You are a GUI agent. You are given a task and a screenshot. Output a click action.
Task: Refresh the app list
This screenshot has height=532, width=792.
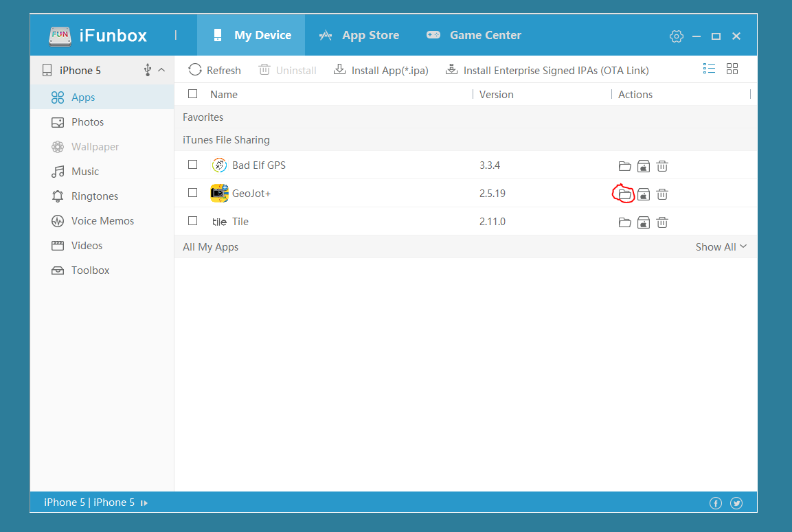[x=215, y=70]
